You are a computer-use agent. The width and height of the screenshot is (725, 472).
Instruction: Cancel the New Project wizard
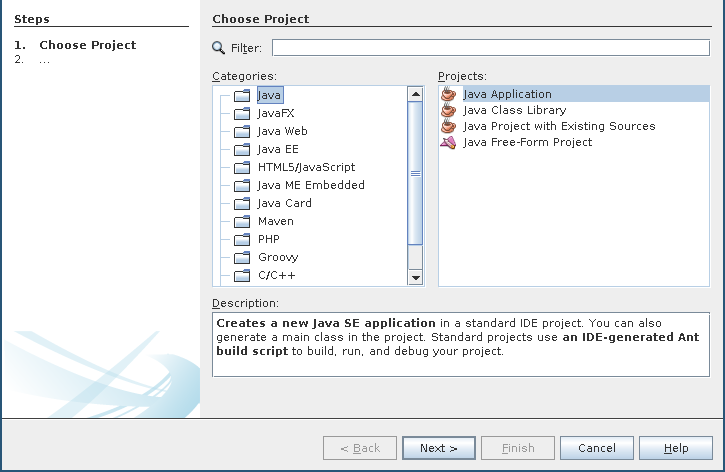pyautogui.click(x=597, y=448)
